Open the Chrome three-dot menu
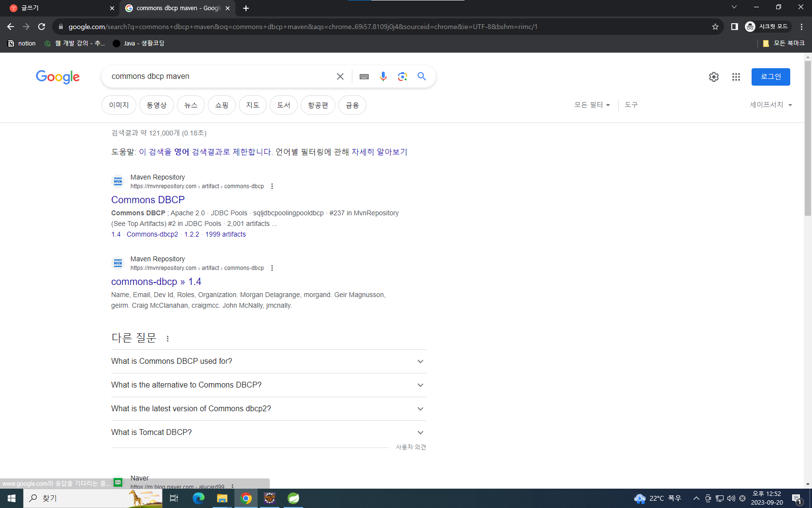The height and width of the screenshot is (508, 812). tap(802, 27)
